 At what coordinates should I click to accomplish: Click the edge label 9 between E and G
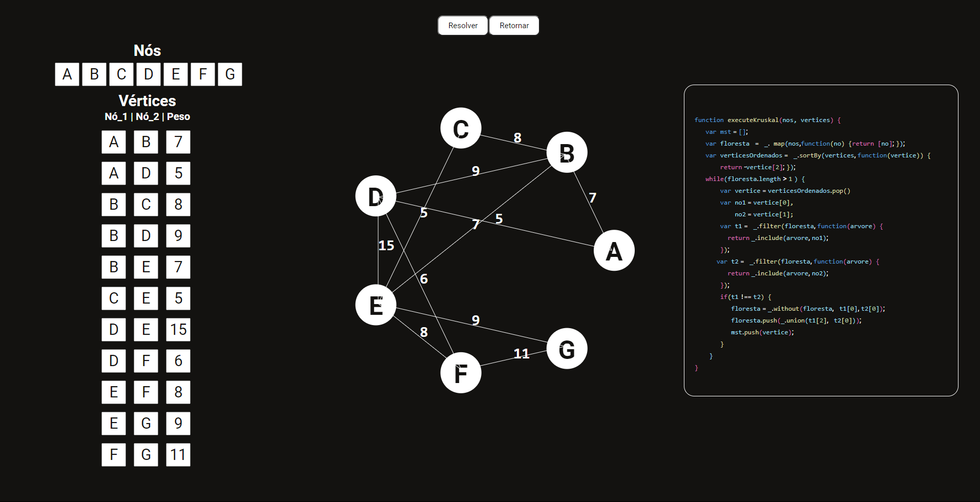coord(475,320)
